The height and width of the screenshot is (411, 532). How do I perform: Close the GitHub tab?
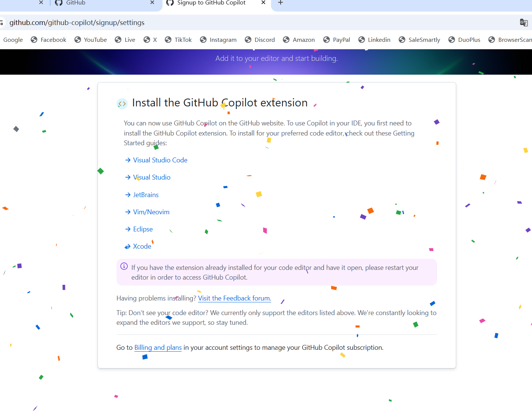coord(152,3)
